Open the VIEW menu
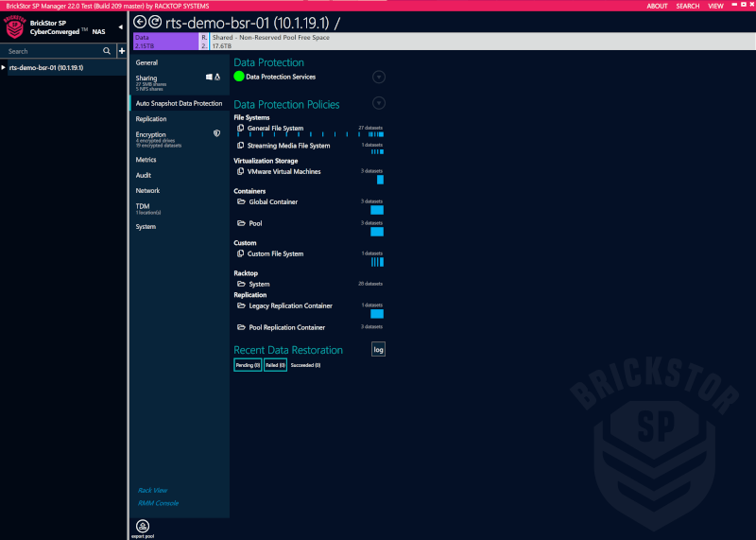The width and height of the screenshot is (756, 540). 715,6
